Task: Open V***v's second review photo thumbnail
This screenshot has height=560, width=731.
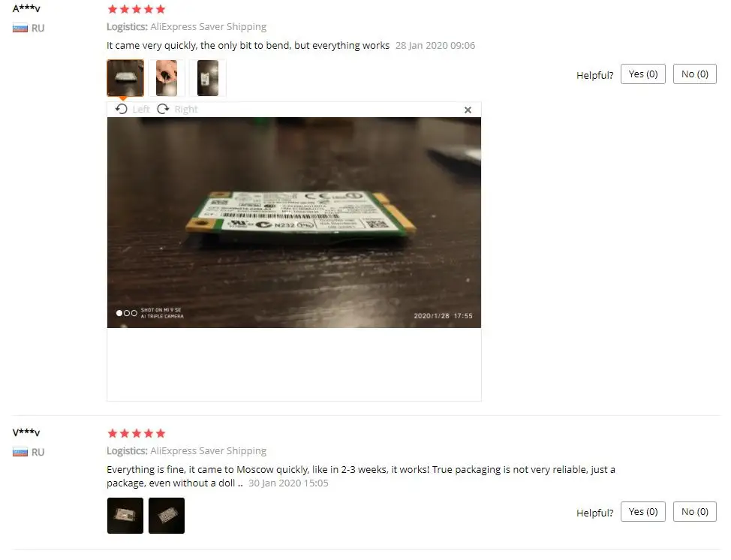Action: 167,515
